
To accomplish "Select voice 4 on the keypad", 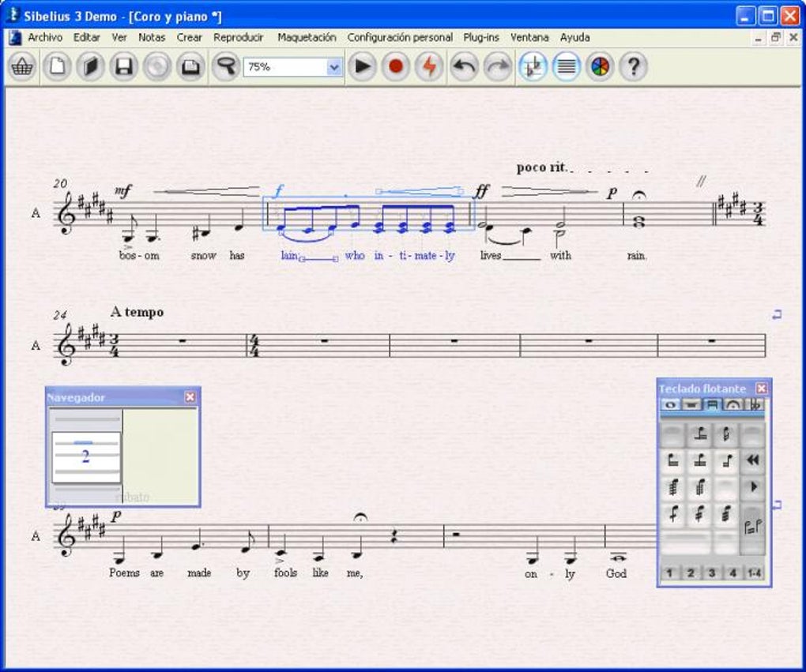I will pyautogui.click(x=733, y=573).
